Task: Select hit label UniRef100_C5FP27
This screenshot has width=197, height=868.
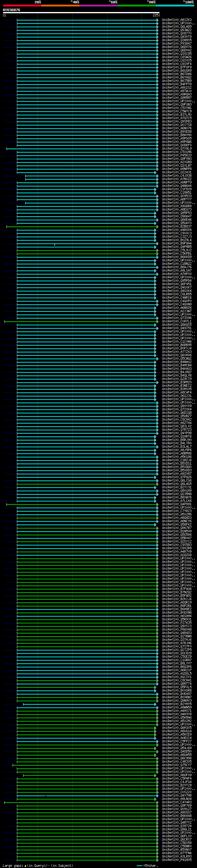Action: click(177, 741)
